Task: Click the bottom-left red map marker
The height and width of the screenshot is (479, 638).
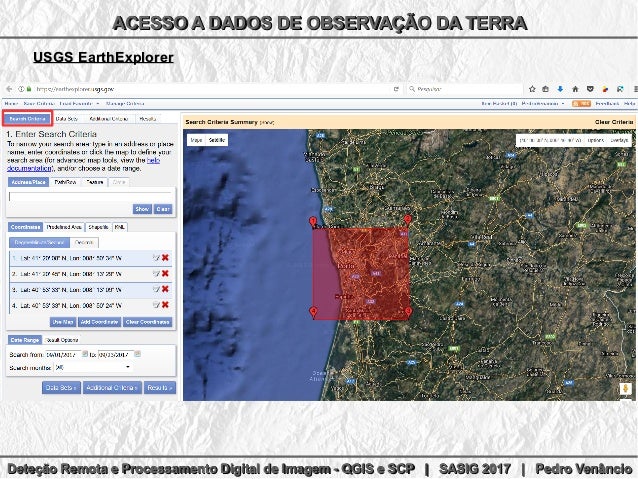Action: (313, 313)
